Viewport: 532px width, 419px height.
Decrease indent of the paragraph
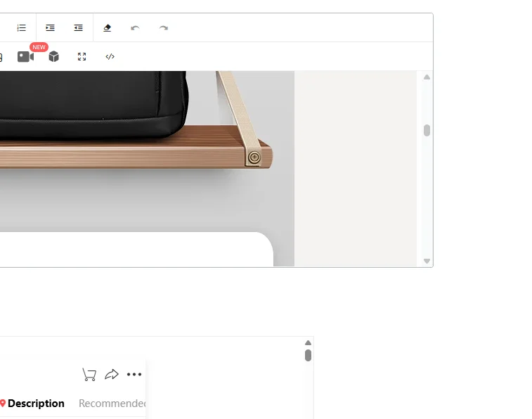tap(79, 28)
